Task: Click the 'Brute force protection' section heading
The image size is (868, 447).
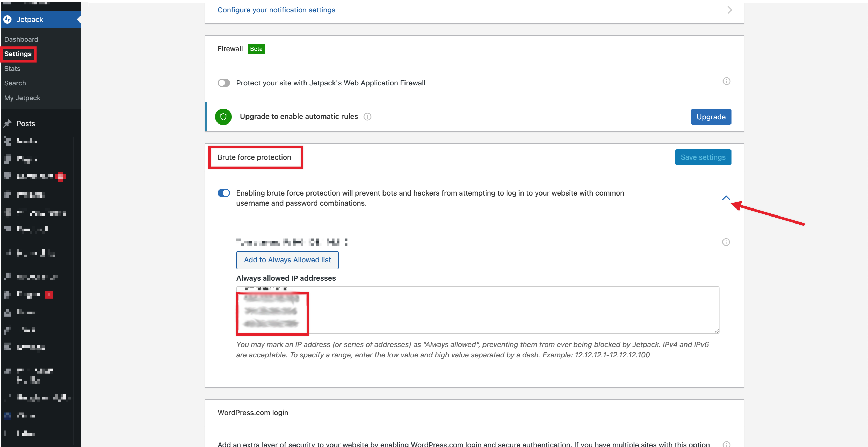Action: (x=254, y=157)
